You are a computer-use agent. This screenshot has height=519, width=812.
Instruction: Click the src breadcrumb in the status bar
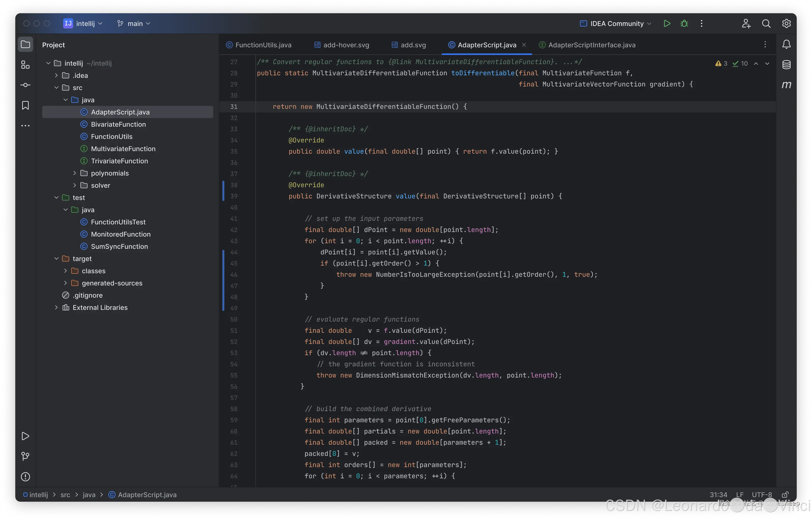65,494
